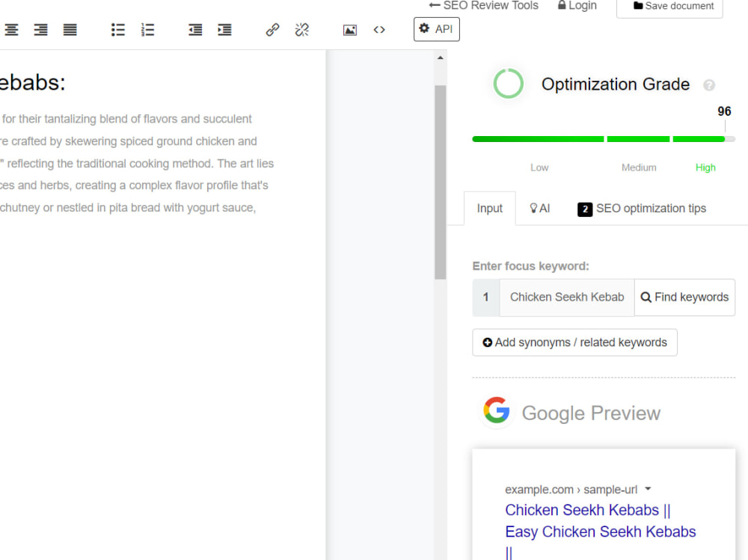Open the Login link

(577, 6)
